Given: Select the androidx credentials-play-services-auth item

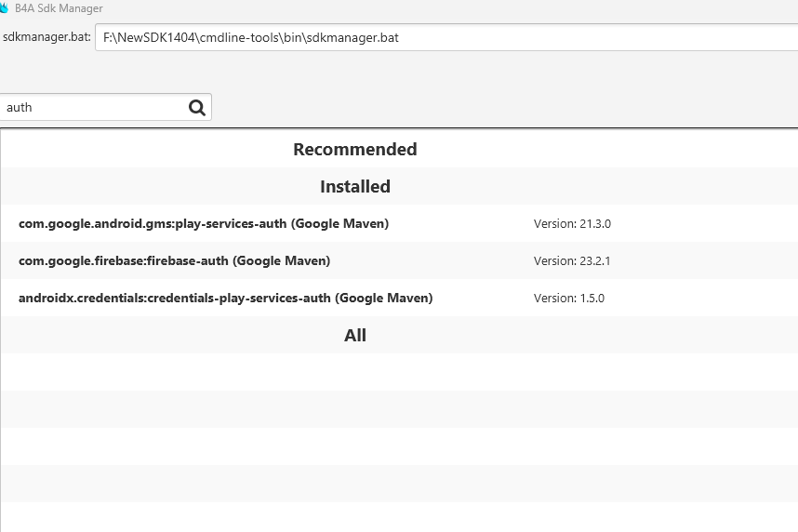Looking at the screenshot, I should 225,298.
